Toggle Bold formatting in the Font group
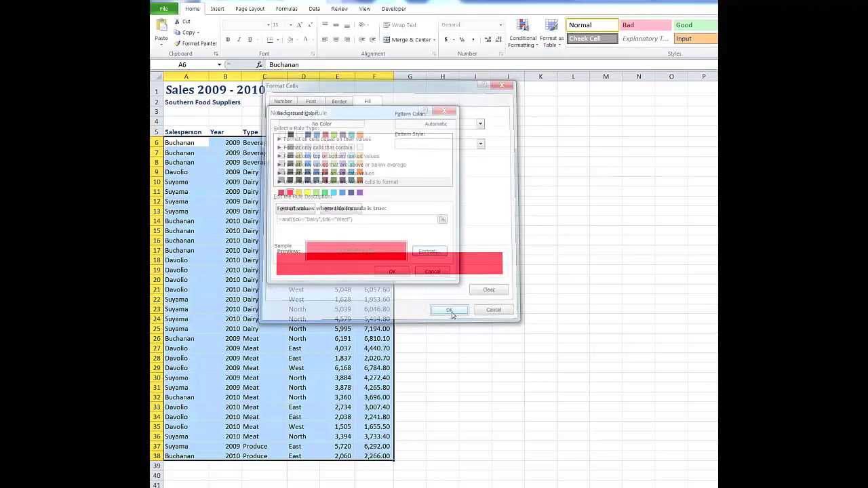Image resolution: width=868 pixels, height=488 pixels. 228,40
